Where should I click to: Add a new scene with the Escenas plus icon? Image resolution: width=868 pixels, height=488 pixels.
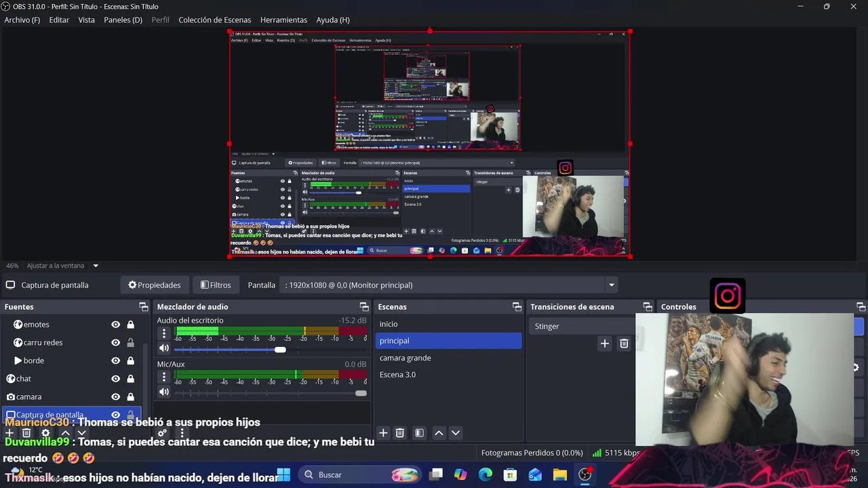383,433
